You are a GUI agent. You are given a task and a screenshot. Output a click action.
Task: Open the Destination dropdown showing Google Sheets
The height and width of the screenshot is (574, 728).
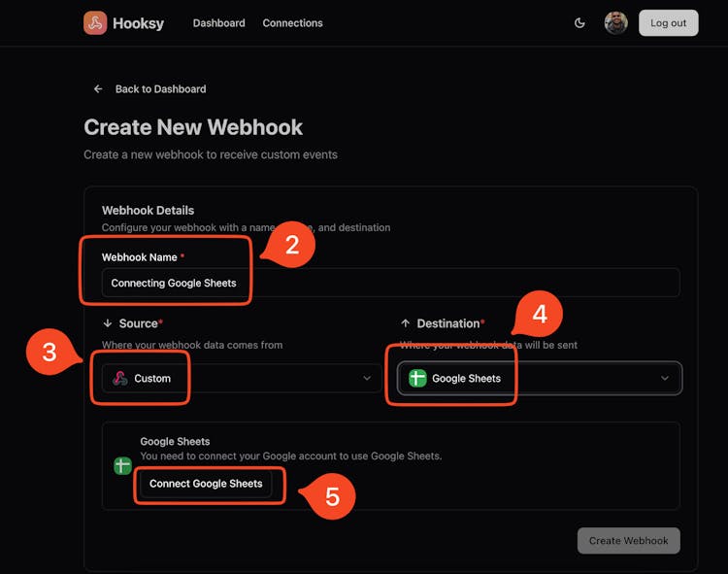540,378
